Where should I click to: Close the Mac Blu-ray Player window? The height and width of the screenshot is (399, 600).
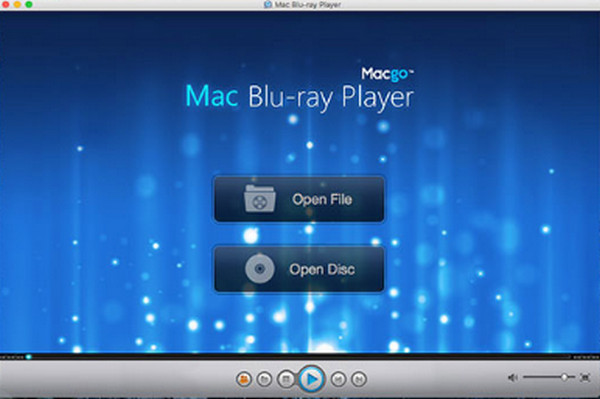(x=6, y=5)
